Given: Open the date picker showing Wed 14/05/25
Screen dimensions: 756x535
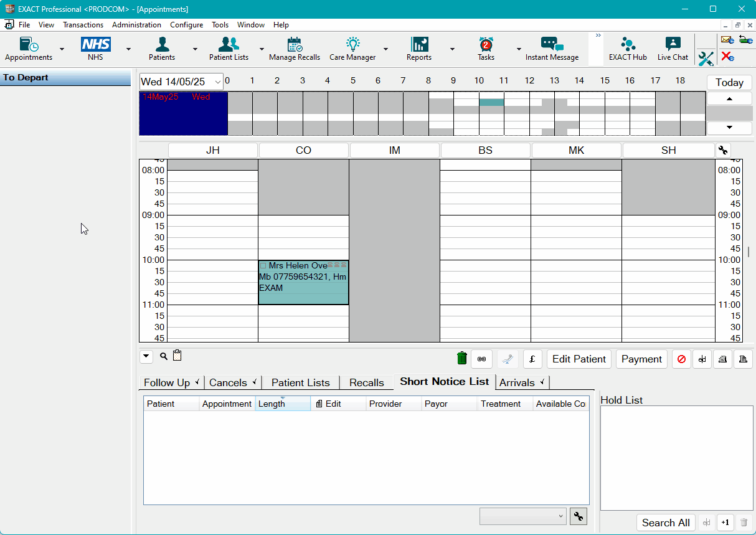Looking at the screenshot, I should (x=181, y=82).
